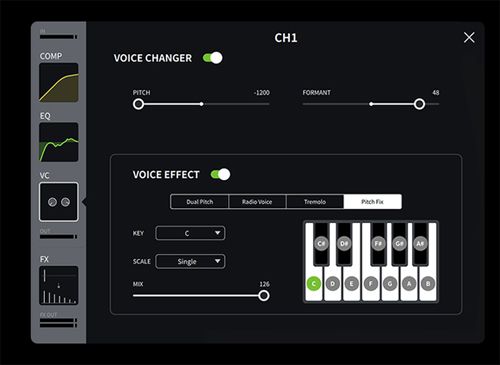The height and width of the screenshot is (365, 500).
Task: Toggle the G# black key
Action: pyautogui.click(x=399, y=244)
